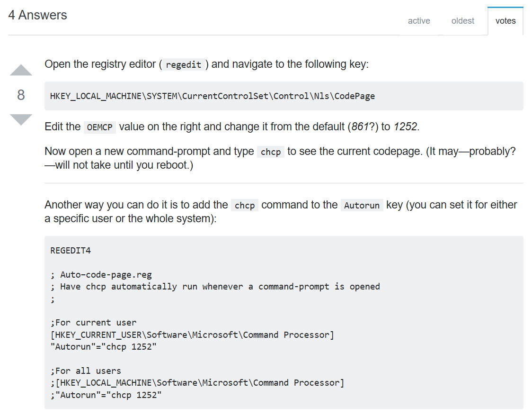Click the REGEDIT4 line in the code block
The width and height of the screenshot is (532, 416).
click(x=70, y=250)
